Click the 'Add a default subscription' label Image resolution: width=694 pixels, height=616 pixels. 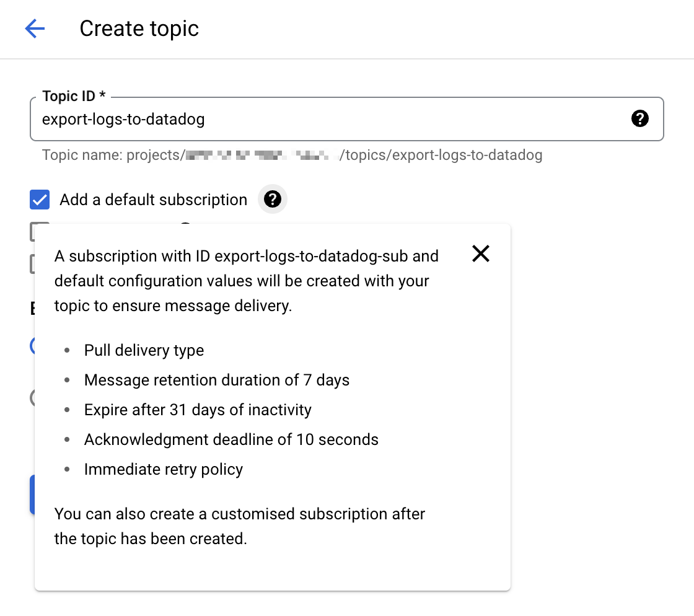pos(154,200)
